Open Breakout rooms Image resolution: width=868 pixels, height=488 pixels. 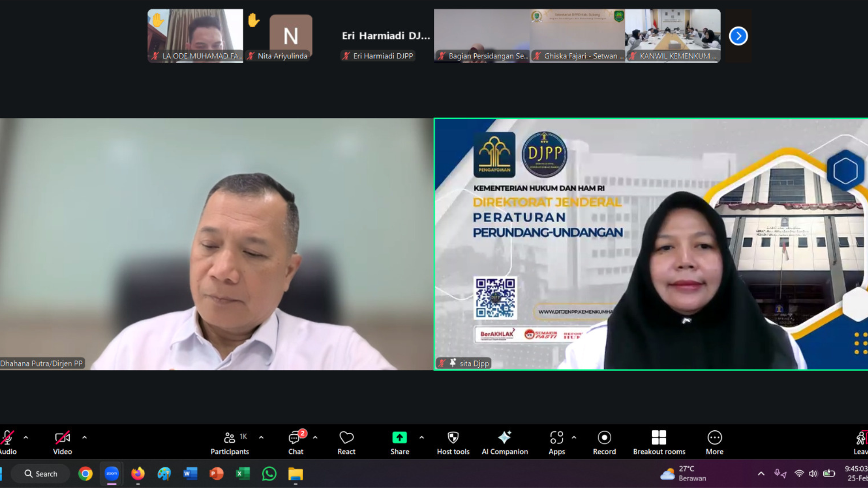[659, 442]
